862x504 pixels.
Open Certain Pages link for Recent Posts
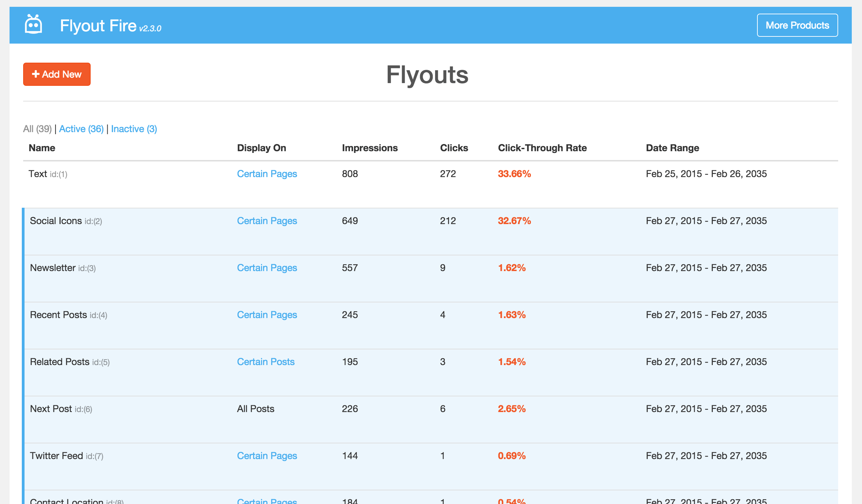267,315
